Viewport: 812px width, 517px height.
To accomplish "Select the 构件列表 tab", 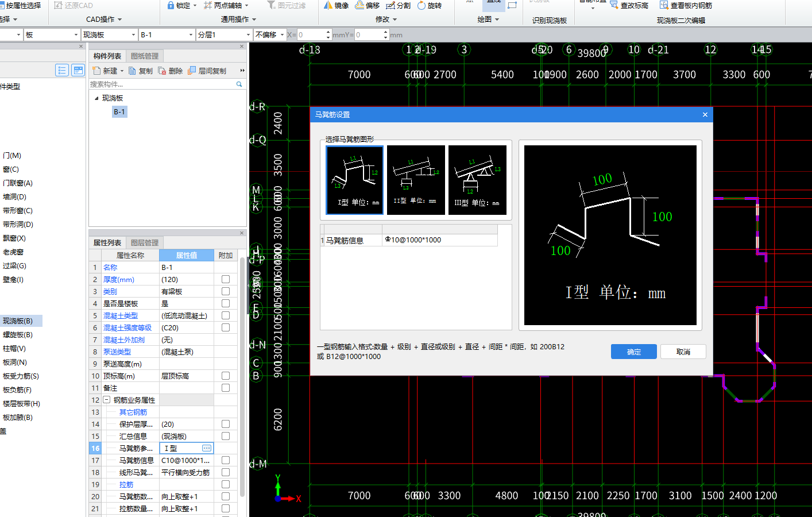I will (107, 56).
